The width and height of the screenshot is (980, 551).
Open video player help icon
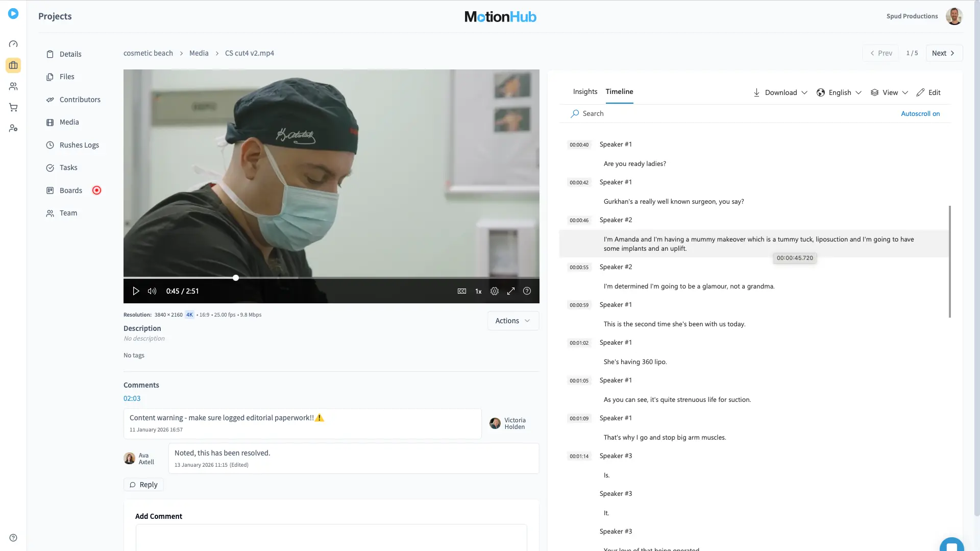pyautogui.click(x=527, y=291)
